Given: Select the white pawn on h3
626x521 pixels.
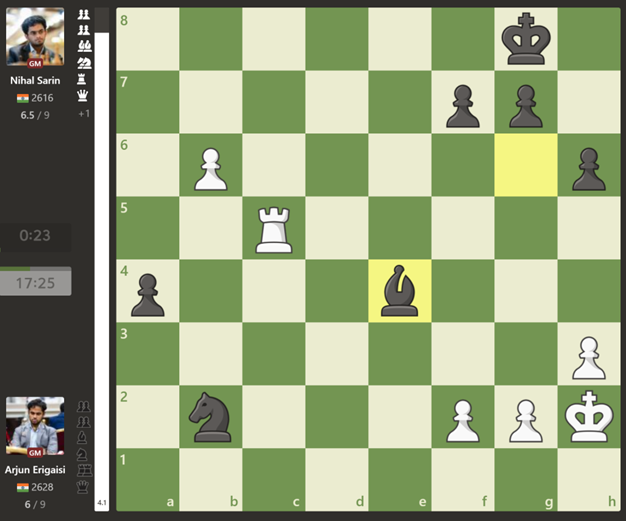Looking at the screenshot, I should 589,358.
